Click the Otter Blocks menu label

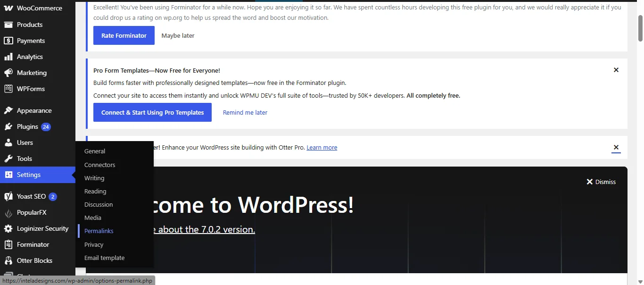click(x=34, y=260)
